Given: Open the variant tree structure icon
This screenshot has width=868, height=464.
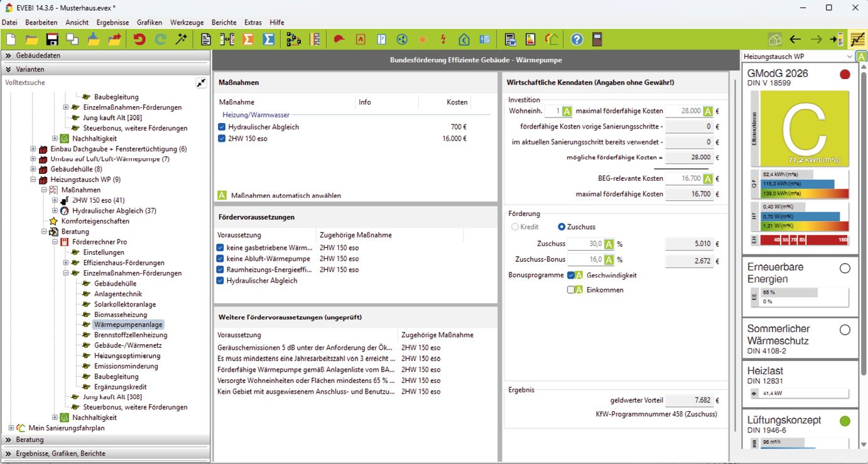Looking at the screenshot, I should [x=293, y=40].
